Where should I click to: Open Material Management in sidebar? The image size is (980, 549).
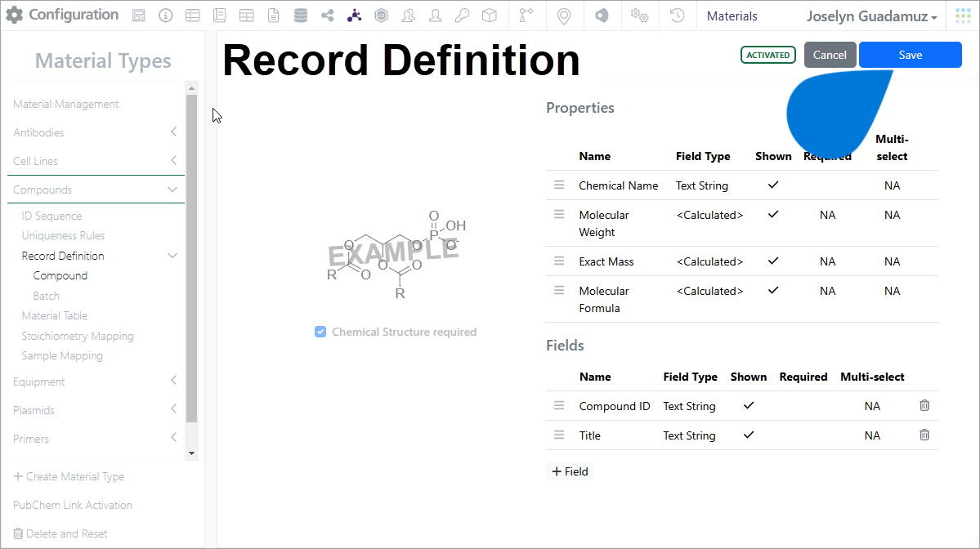[x=65, y=104]
